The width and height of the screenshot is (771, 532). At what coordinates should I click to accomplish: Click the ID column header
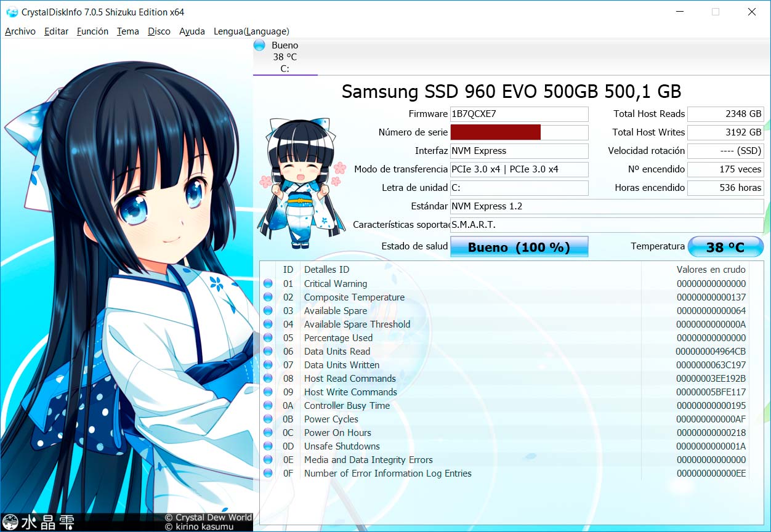tap(288, 270)
